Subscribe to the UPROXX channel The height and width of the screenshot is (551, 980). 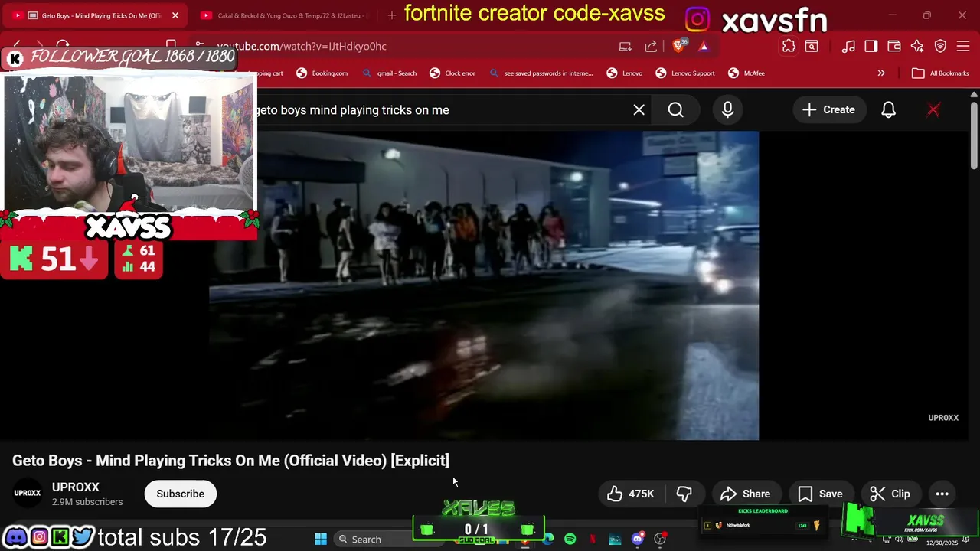(181, 494)
